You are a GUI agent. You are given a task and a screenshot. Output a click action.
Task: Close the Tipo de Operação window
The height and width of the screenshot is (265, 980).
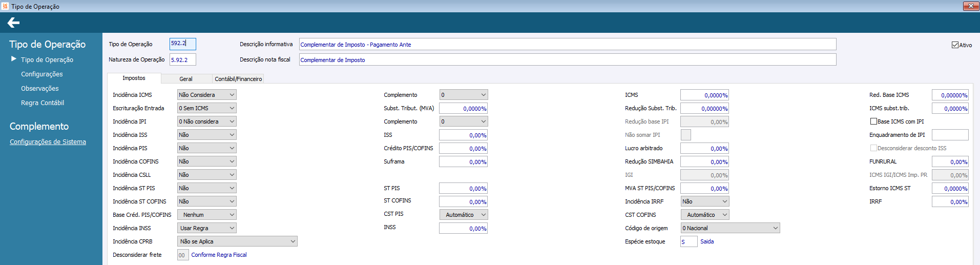coord(971,6)
